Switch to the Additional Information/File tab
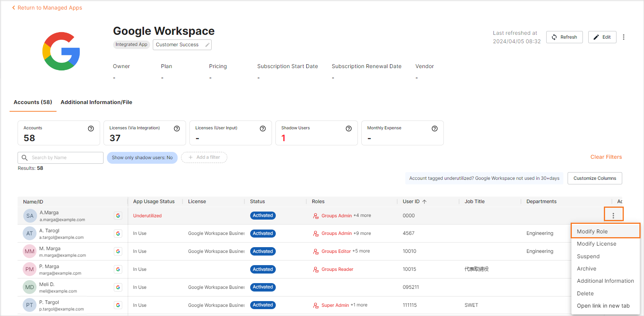644x316 pixels. (96, 102)
